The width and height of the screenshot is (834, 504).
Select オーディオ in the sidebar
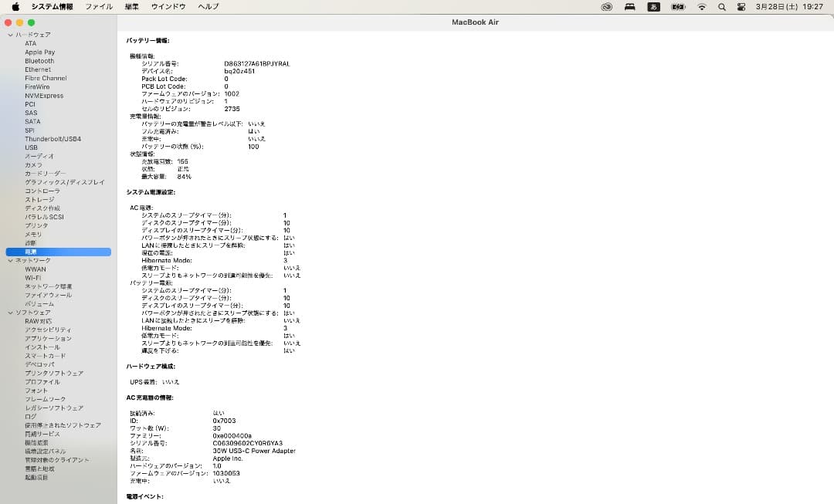(x=39, y=157)
